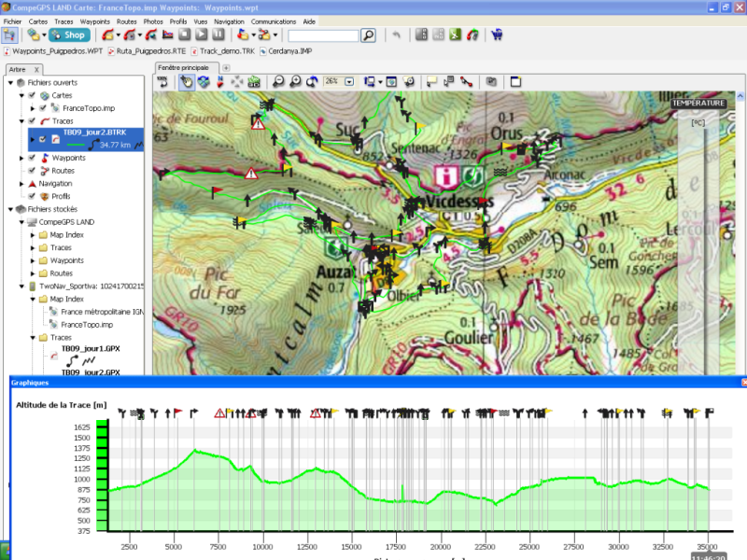Viewport: 747px width, 560px height.
Task: Open the Fichier menu
Action: [12, 21]
